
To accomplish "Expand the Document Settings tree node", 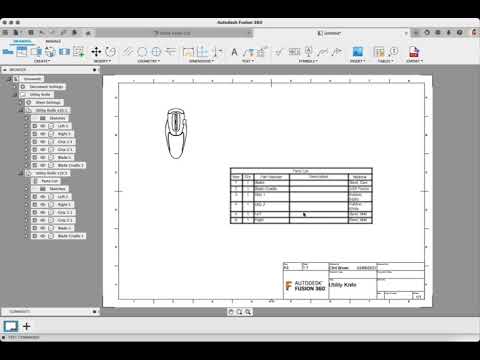I will 15,87.
